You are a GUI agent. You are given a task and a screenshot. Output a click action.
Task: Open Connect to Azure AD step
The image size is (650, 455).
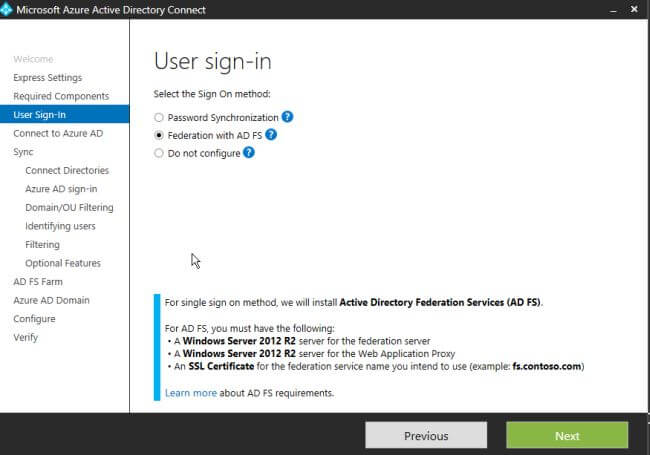(x=58, y=133)
